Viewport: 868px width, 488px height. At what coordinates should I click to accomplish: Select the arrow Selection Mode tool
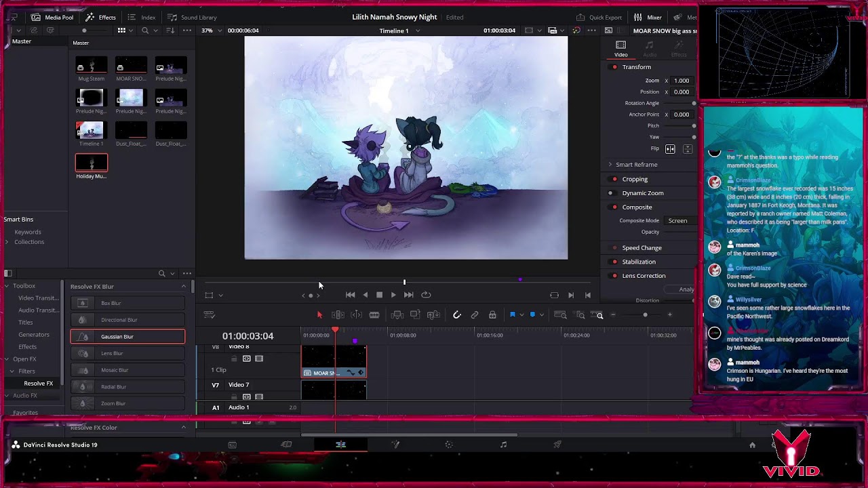pos(319,314)
